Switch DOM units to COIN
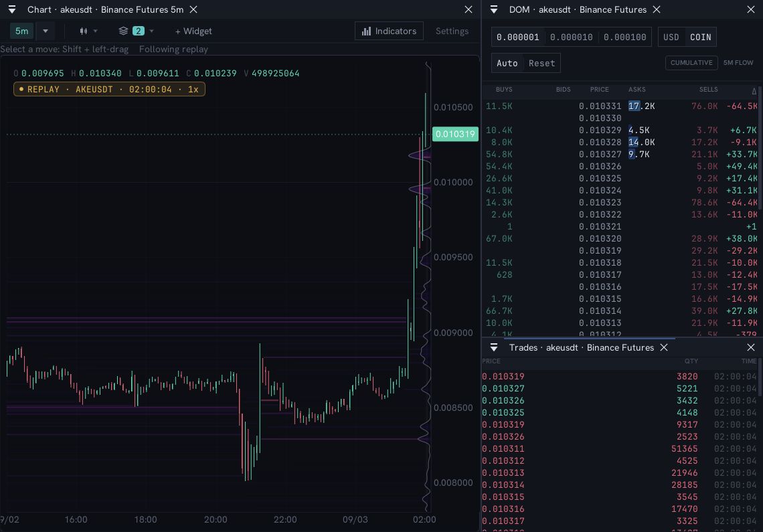763x532 pixels. 700,37
